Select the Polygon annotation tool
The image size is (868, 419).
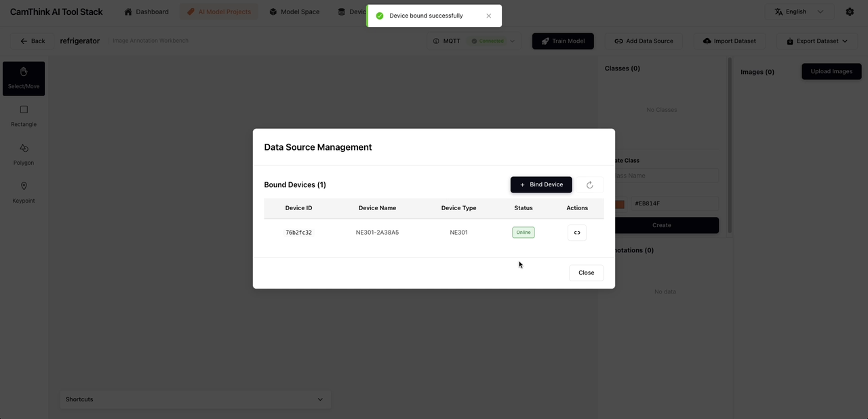[24, 154]
